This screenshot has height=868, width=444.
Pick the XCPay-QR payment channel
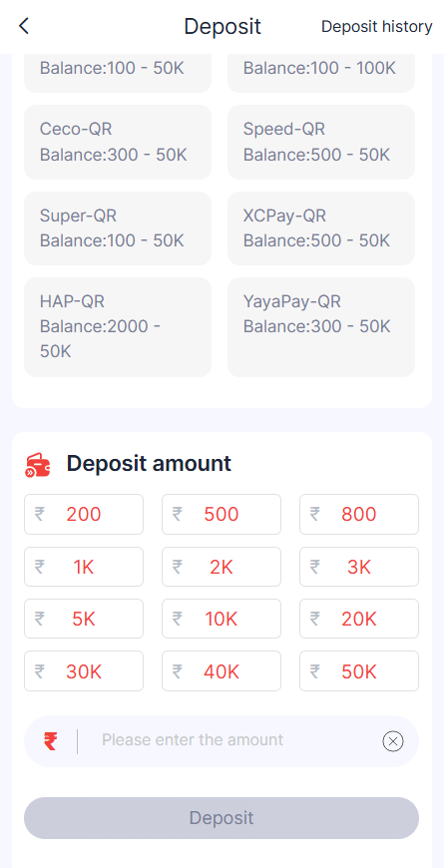click(321, 228)
